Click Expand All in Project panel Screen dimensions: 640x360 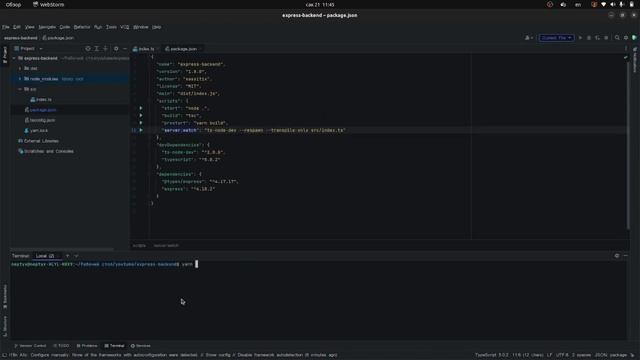(x=97, y=49)
